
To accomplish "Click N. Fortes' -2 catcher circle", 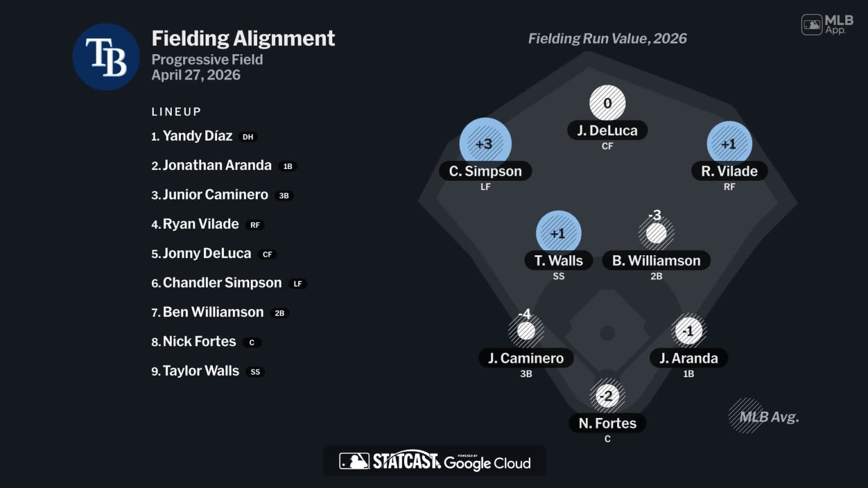I will 607,395.
